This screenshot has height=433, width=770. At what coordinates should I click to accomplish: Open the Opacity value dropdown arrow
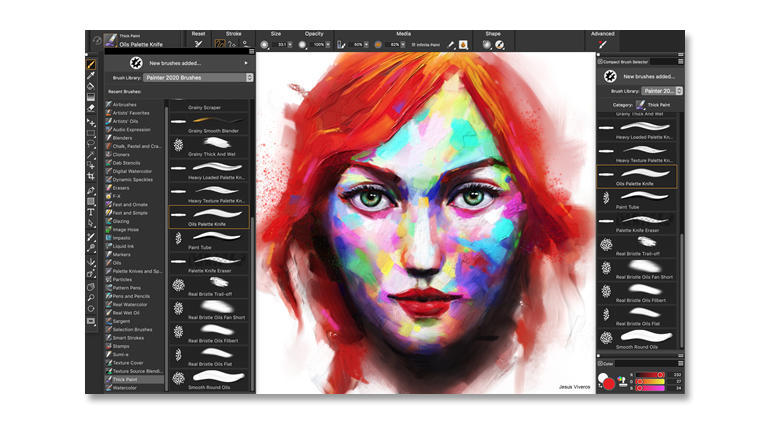point(328,45)
